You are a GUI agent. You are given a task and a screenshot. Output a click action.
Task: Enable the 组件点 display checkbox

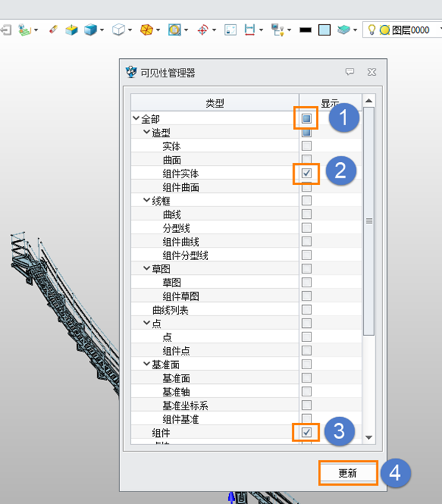[x=306, y=350]
